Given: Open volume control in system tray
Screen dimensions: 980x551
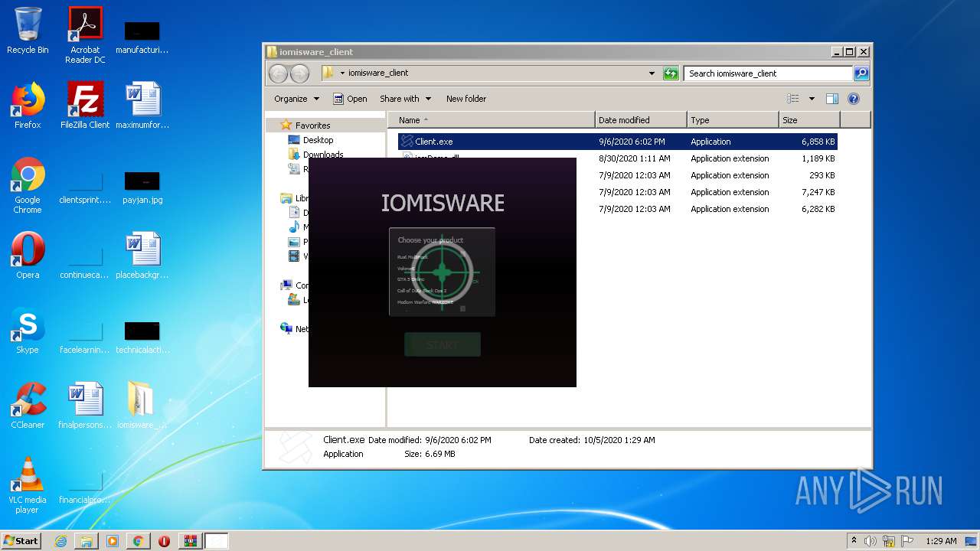Looking at the screenshot, I should coord(871,541).
